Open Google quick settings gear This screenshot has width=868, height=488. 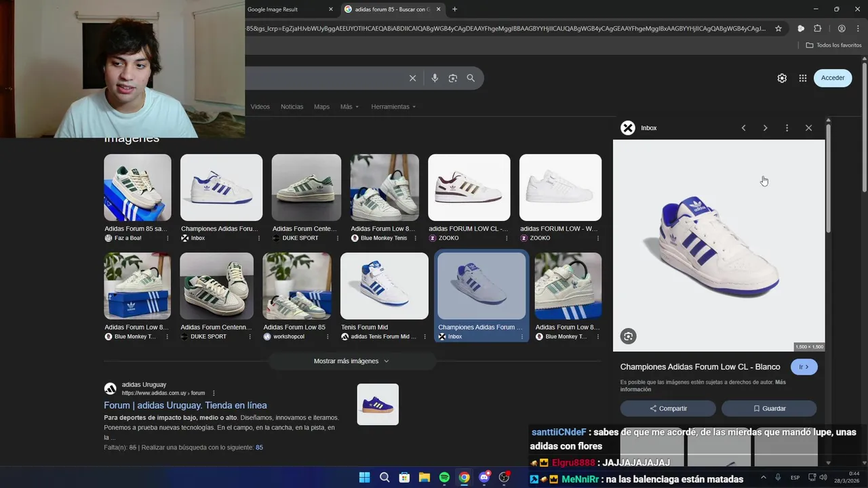[782, 78]
